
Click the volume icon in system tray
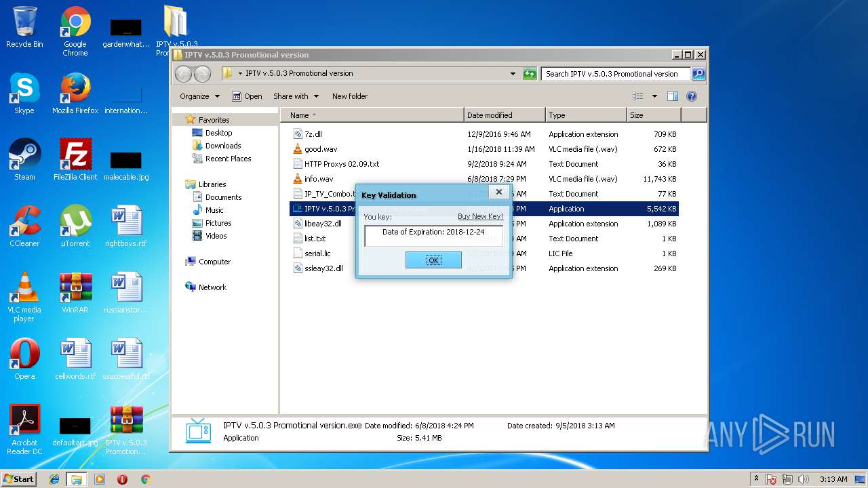(x=804, y=479)
